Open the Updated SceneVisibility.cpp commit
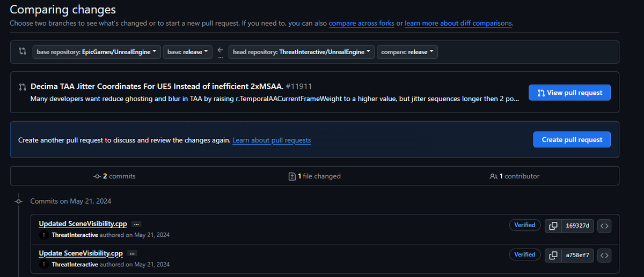The image size is (644, 277). (83, 223)
